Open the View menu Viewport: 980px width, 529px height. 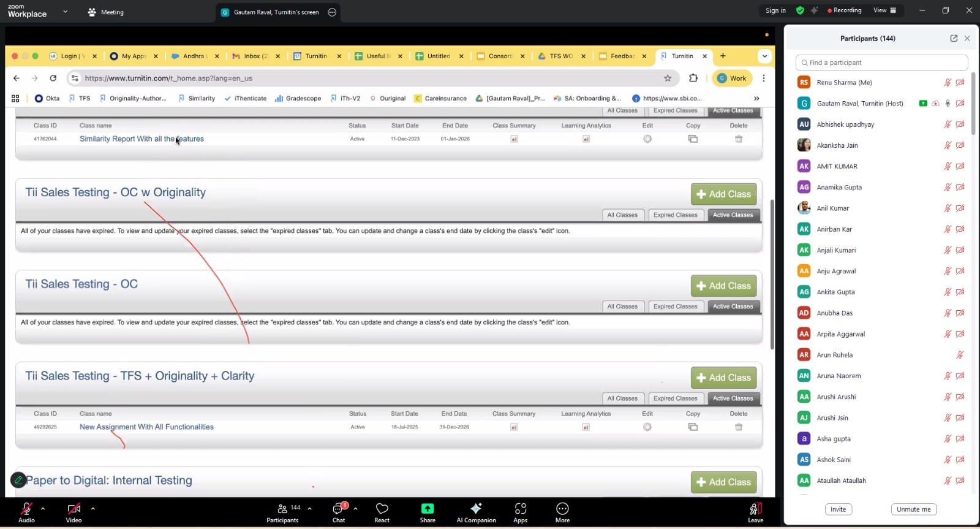click(884, 10)
